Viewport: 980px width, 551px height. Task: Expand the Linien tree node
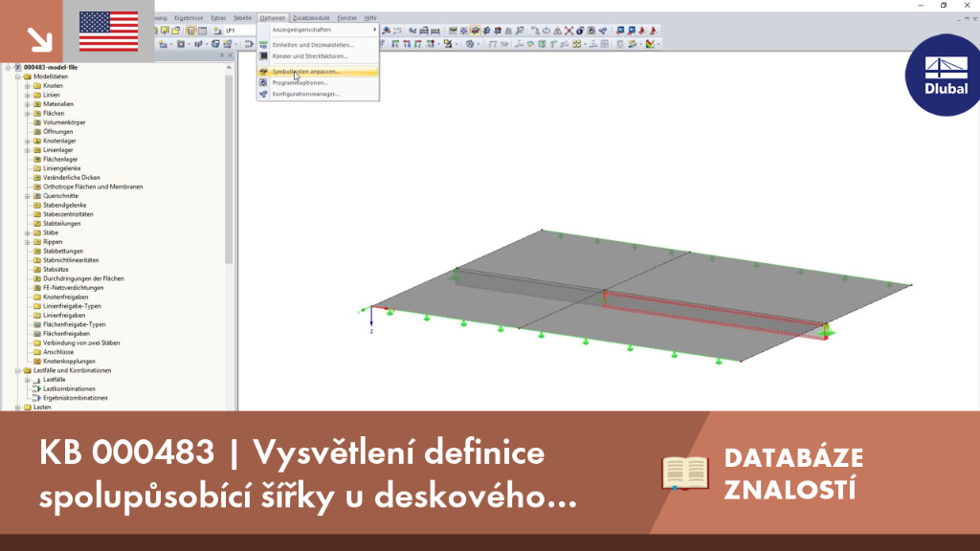(x=28, y=95)
